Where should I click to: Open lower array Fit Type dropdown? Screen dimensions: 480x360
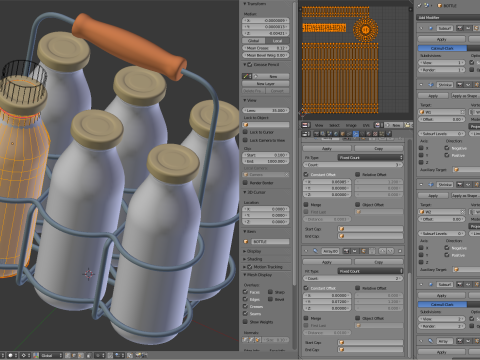point(370,271)
